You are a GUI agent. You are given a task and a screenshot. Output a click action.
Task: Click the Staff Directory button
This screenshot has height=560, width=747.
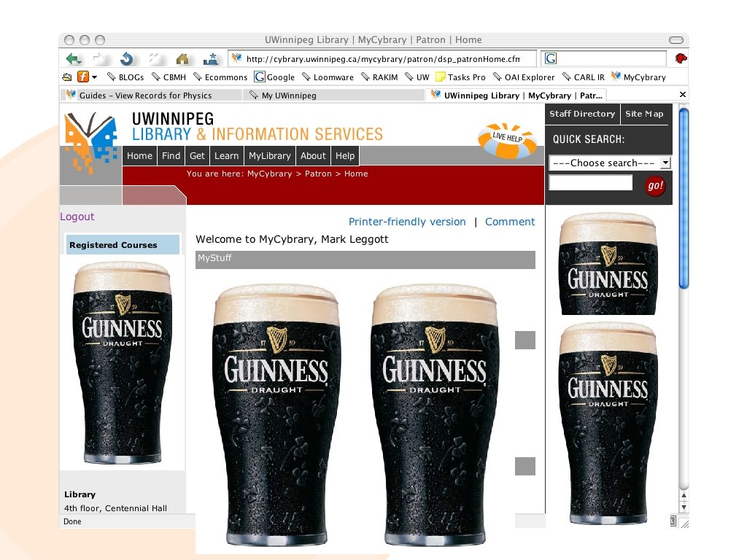pyautogui.click(x=582, y=114)
